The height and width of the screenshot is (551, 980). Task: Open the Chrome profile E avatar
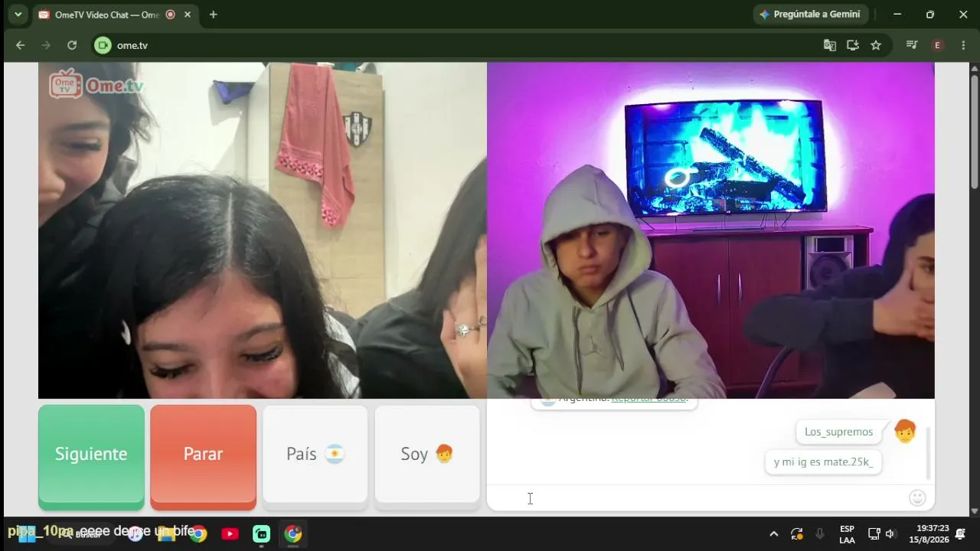pyautogui.click(x=937, y=45)
